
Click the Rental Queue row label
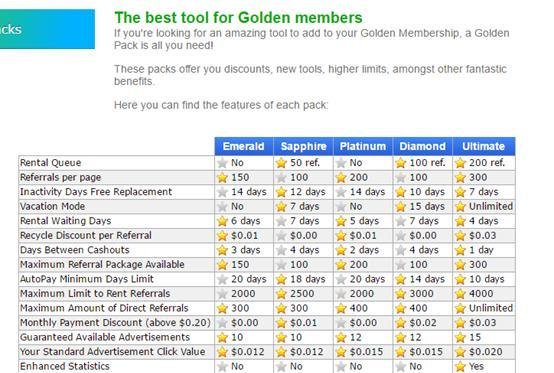click(x=51, y=163)
